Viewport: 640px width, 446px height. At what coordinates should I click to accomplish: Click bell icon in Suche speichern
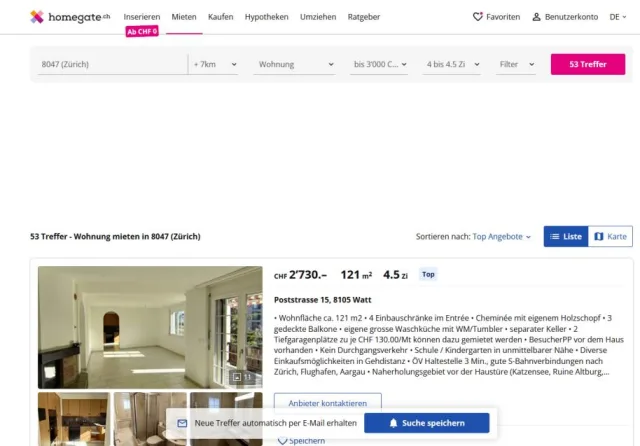(393, 423)
